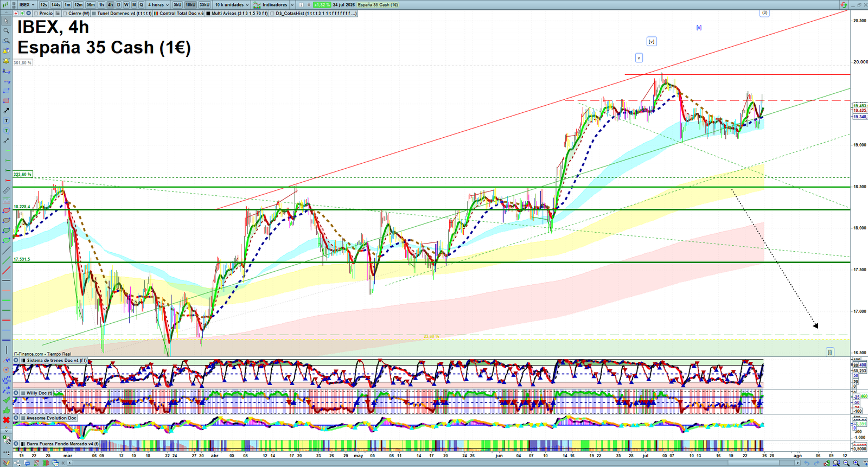Select the 4h timeframe
Viewport: 868px width, 467px height.
110,4
